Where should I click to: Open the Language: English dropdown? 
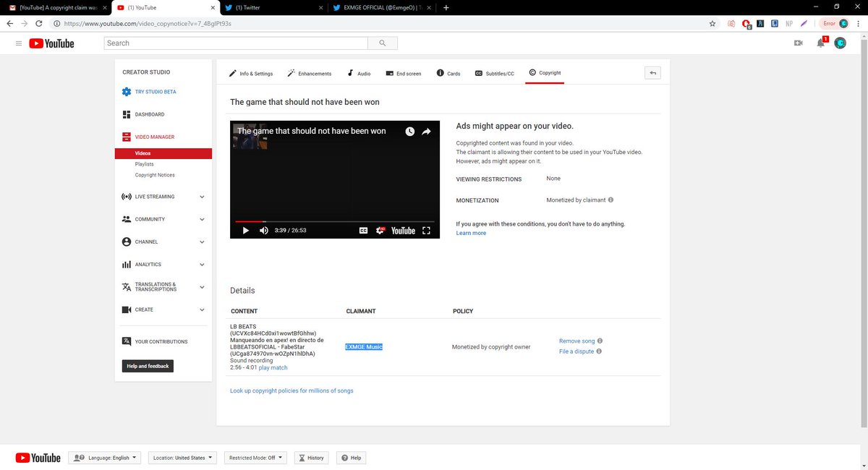(x=106, y=458)
